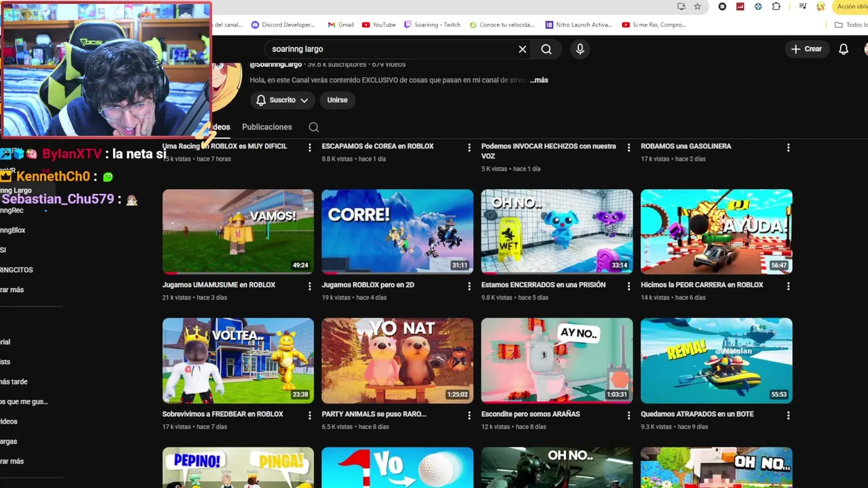
Task: Clear the search box with the X icon
Action: tap(522, 49)
